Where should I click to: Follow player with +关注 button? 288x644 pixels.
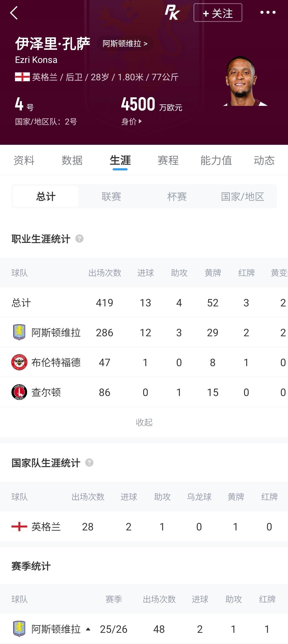tap(218, 13)
